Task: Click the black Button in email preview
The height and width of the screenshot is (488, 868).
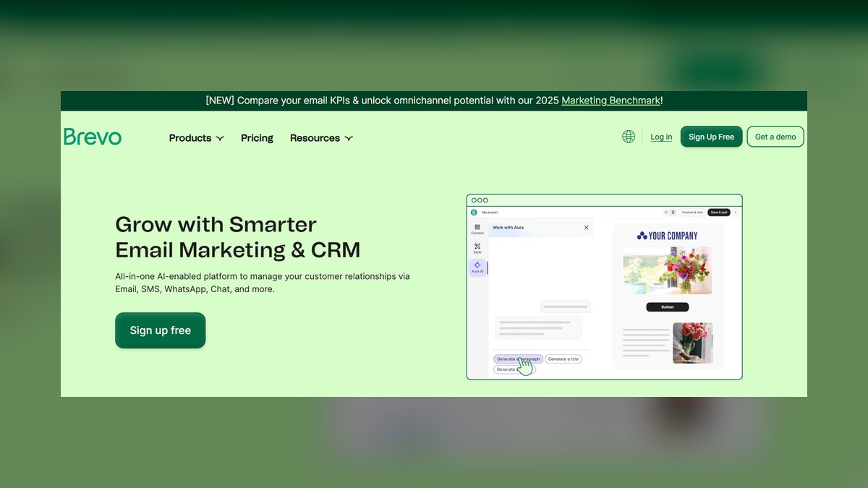Action: tap(668, 307)
